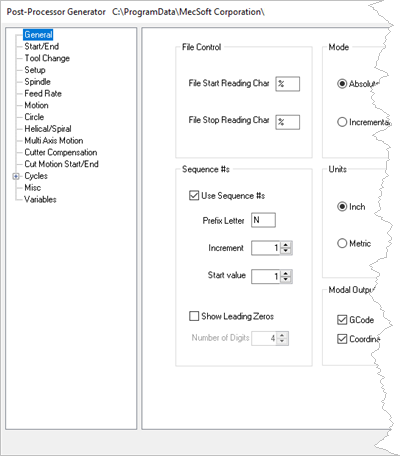The width and height of the screenshot is (400, 456).
Task: Click the File Start Reading Char field
Action: (288, 84)
